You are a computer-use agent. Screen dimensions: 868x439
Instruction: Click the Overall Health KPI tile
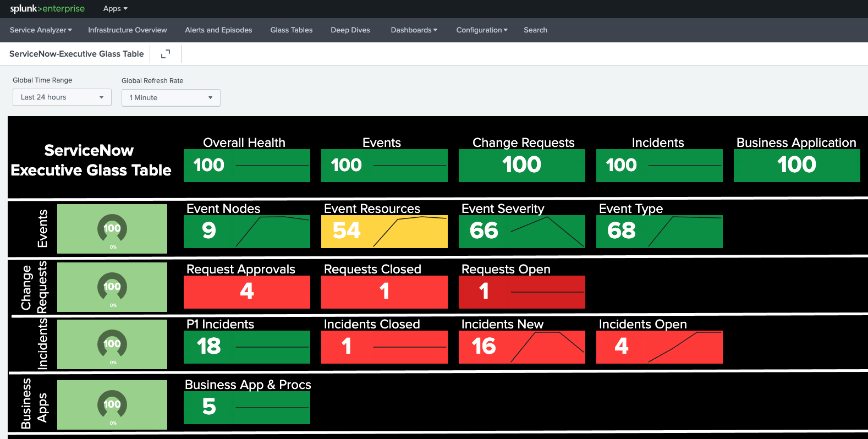click(247, 166)
